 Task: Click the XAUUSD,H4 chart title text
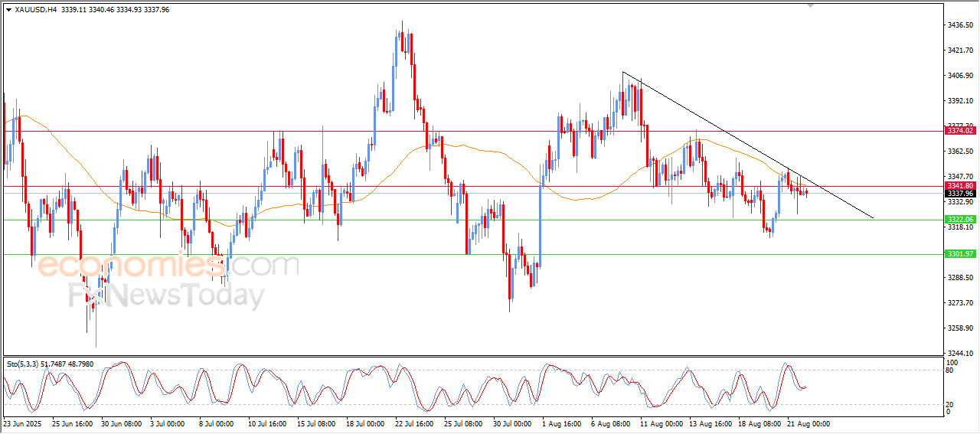coord(35,9)
